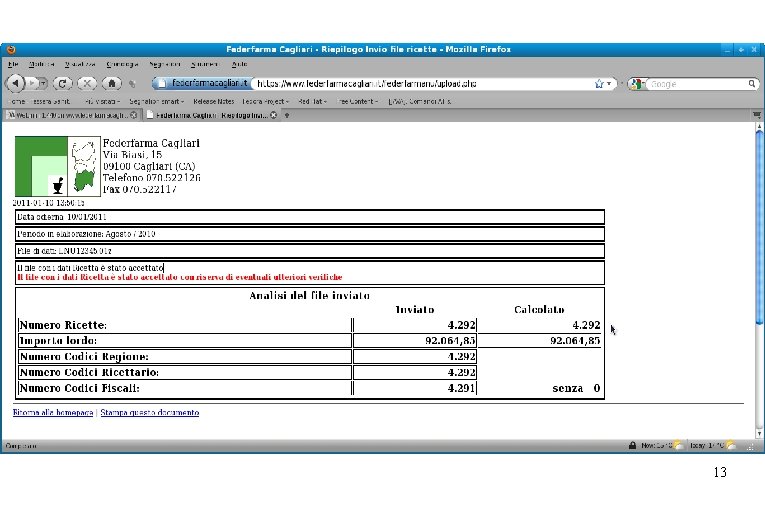
Task: Click the Importo lordo inviato value 92.064,85
Action: (450, 341)
